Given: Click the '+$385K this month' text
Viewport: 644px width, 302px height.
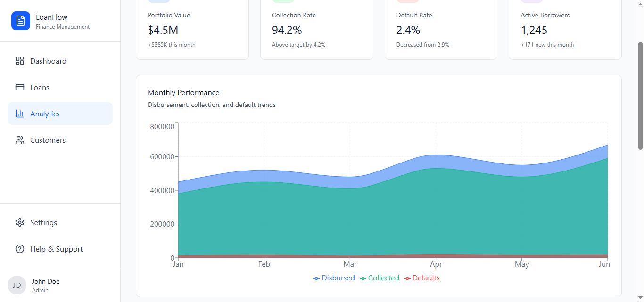Looking at the screenshot, I should tap(172, 45).
